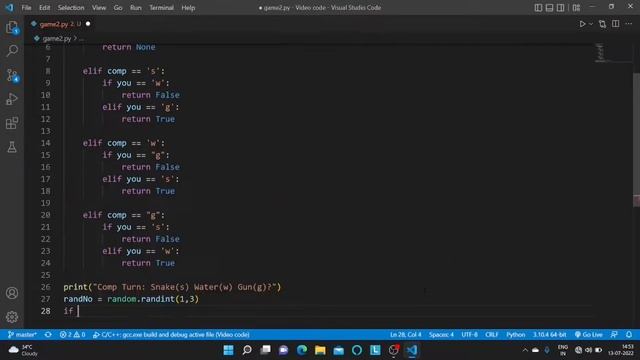The image size is (640, 360).
Task: Click the VS Code taskbar icon
Action: click(x=412, y=350)
